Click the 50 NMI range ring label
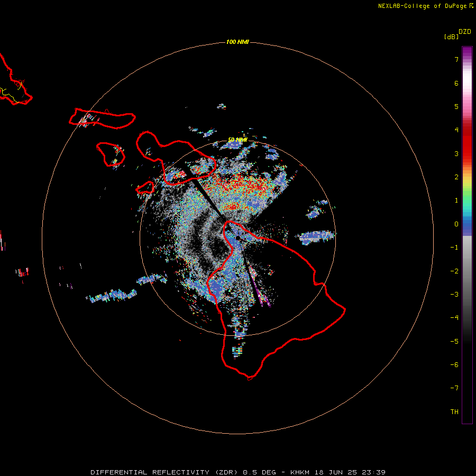476x476 pixels. pos(237,140)
